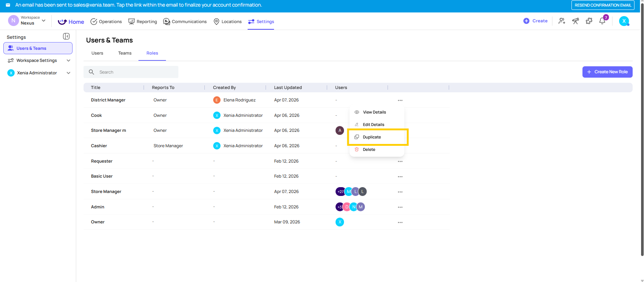Click Resend Confirmation Email button
Image resolution: width=644 pixels, height=282 pixels.
click(603, 5)
